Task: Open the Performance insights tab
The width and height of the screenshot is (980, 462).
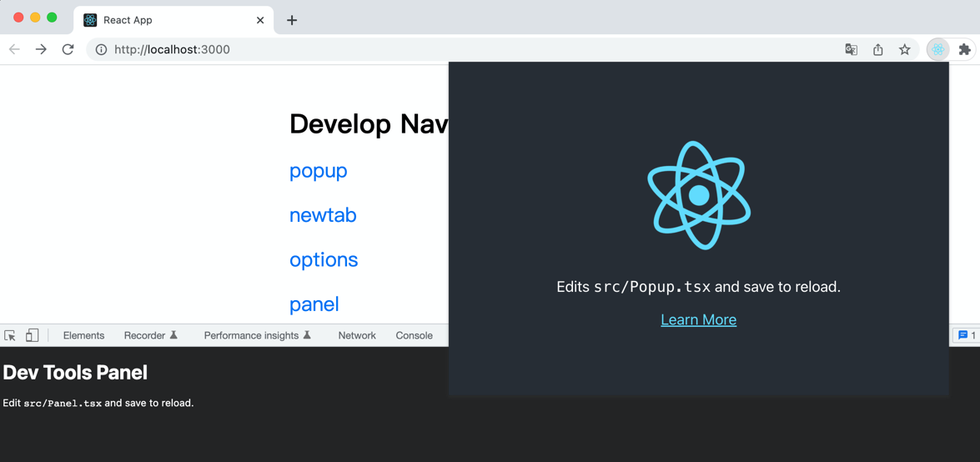Action: pyautogui.click(x=258, y=336)
